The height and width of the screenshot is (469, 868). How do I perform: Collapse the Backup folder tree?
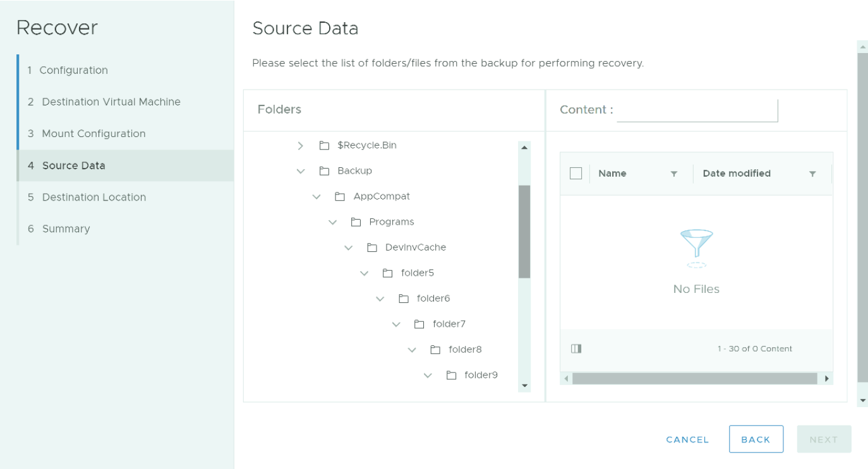(x=301, y=171)
